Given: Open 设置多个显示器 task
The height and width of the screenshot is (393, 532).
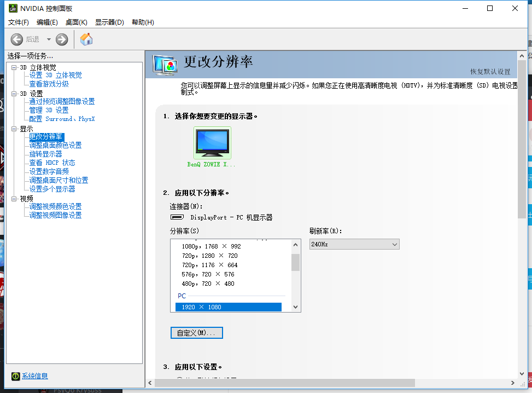Looking at the screenshot, I should pyautogui.click(x=52, y=189).
